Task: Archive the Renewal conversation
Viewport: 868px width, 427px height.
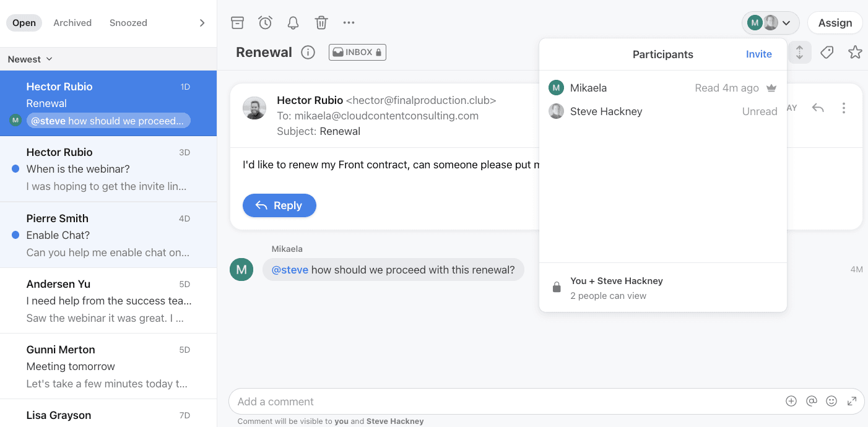Action: tap(237, 23)
